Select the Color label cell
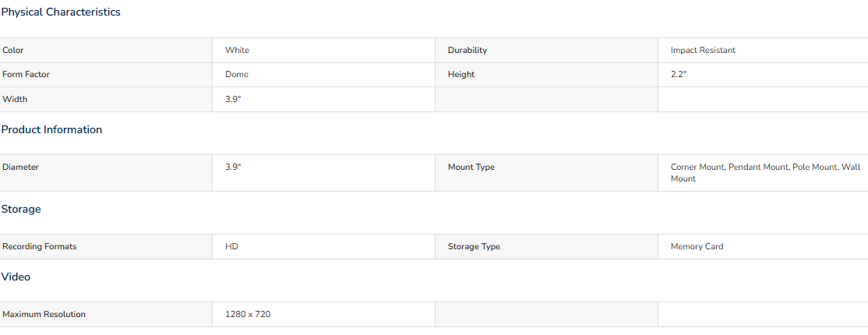The height and width of the screenshot is (335, 868). 106,51
